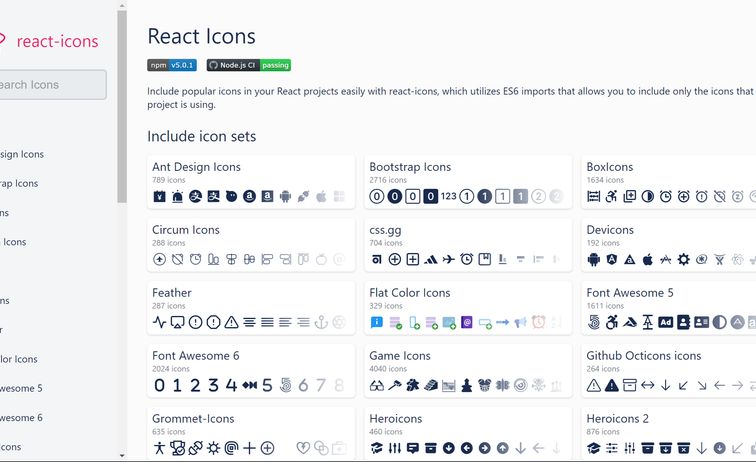Click digit 4 icon in Font Awesome 6
The image size is (756, 462).
(231, 385)
